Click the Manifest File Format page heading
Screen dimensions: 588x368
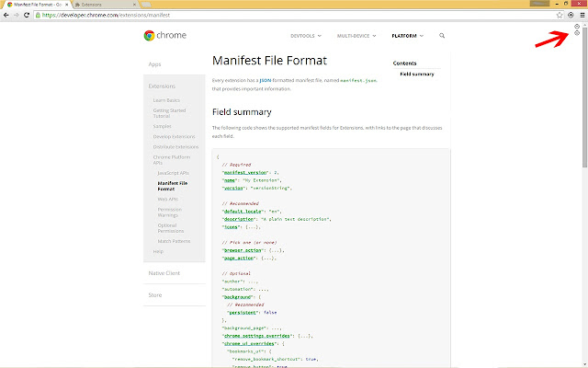coord(269,61)
